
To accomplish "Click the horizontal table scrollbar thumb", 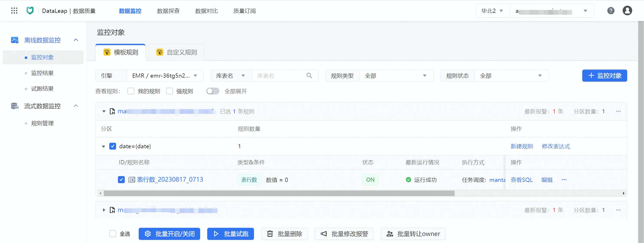I will 279,193.
